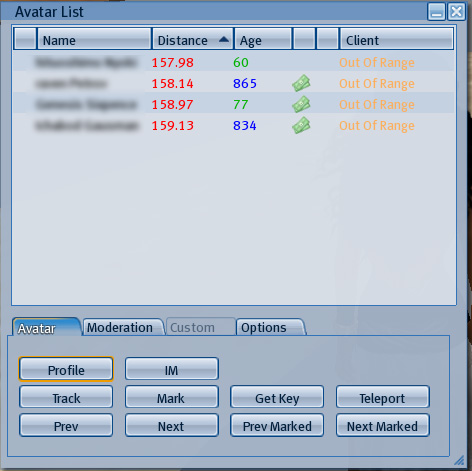The image size is (472, 471).
Task: Sort list by Name column header
Action: [x=94, y=39]
